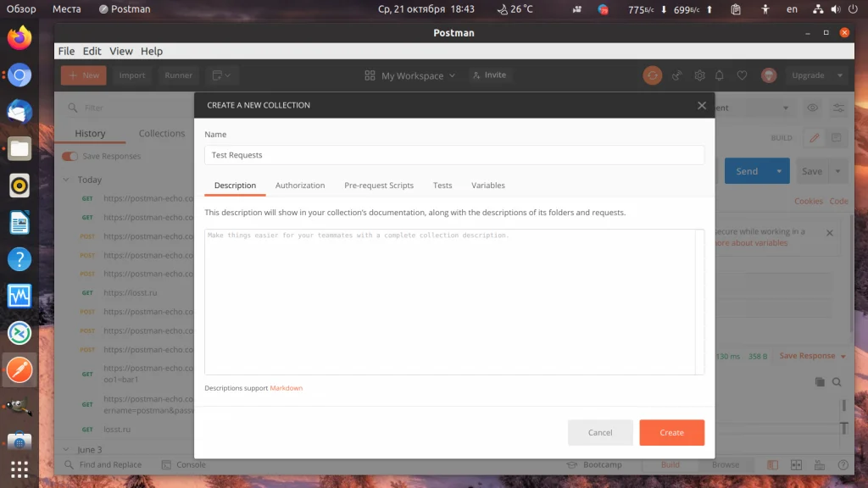Open the notifications bell icon
Screen dimensions: 868x488
(x=719, y=75)
